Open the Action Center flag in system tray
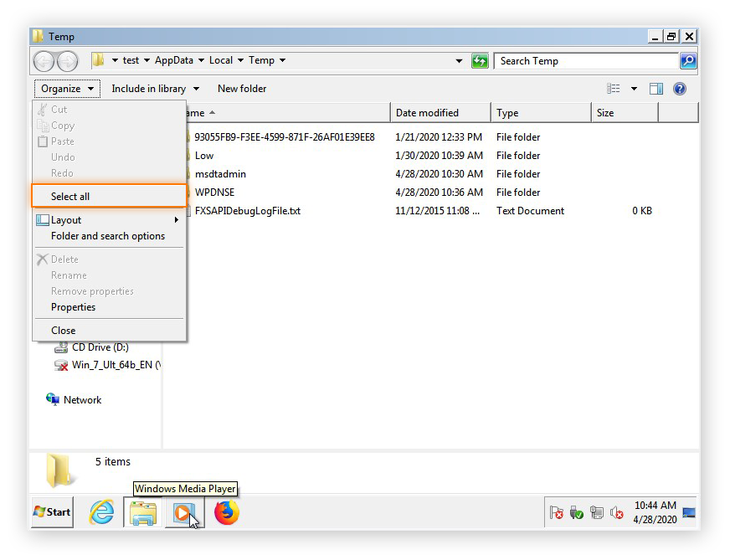Viewport: 730px width, 560px height. [557, 511]
